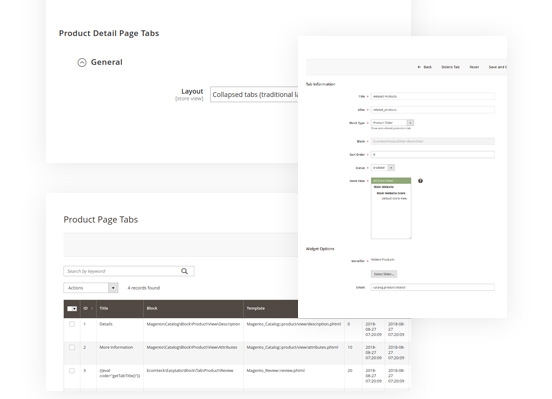Click the 4 records found label
The width and height of the screenshot is (552, 399).
coord(144,288)
